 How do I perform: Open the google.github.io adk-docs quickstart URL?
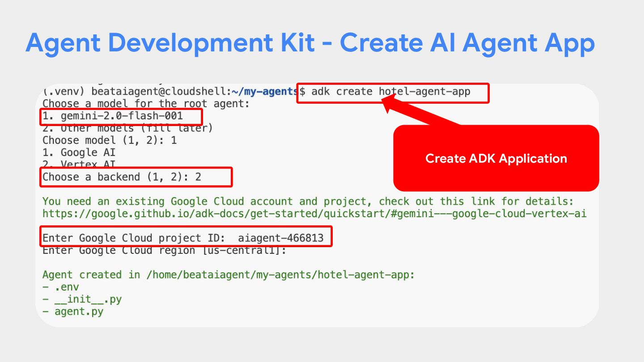pos(314,213)
